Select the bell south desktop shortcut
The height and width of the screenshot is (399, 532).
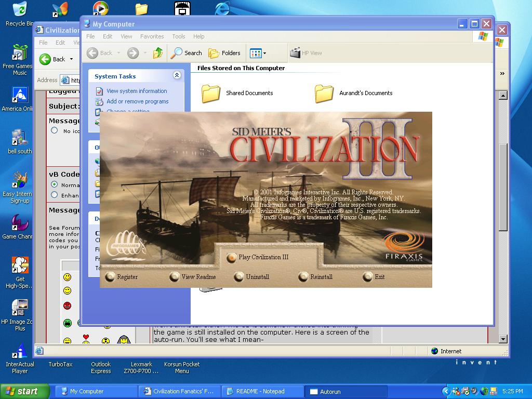click(19, 141)
